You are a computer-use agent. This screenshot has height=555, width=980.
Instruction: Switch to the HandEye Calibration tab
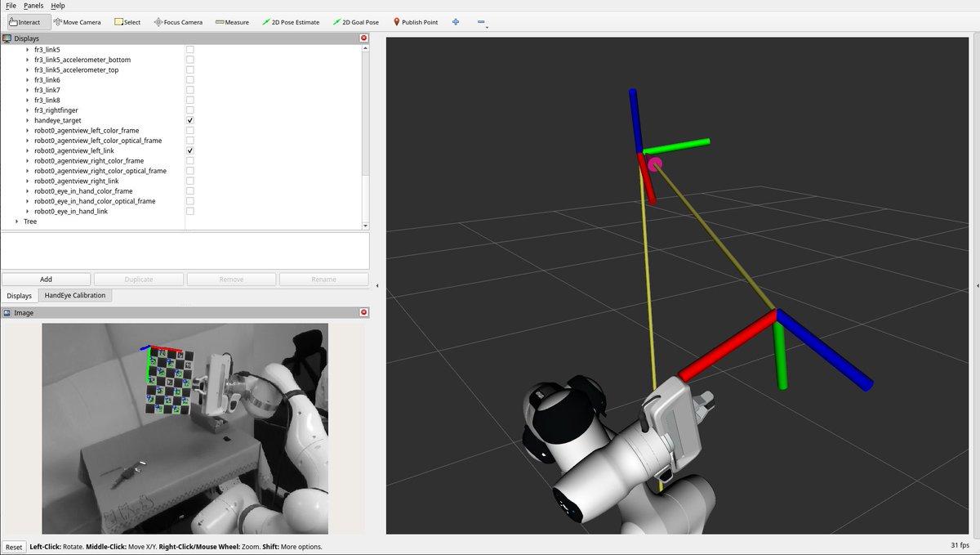coord(75,295)
